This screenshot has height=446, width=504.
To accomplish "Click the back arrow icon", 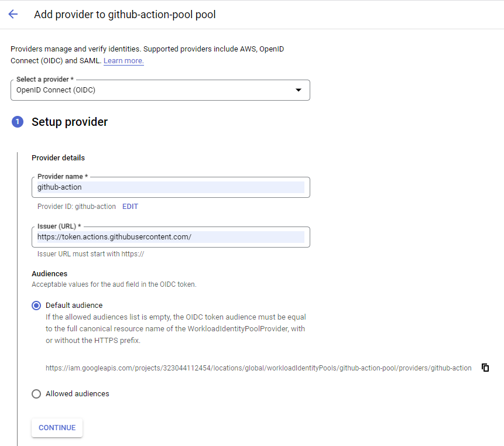I will click(13, 14).
